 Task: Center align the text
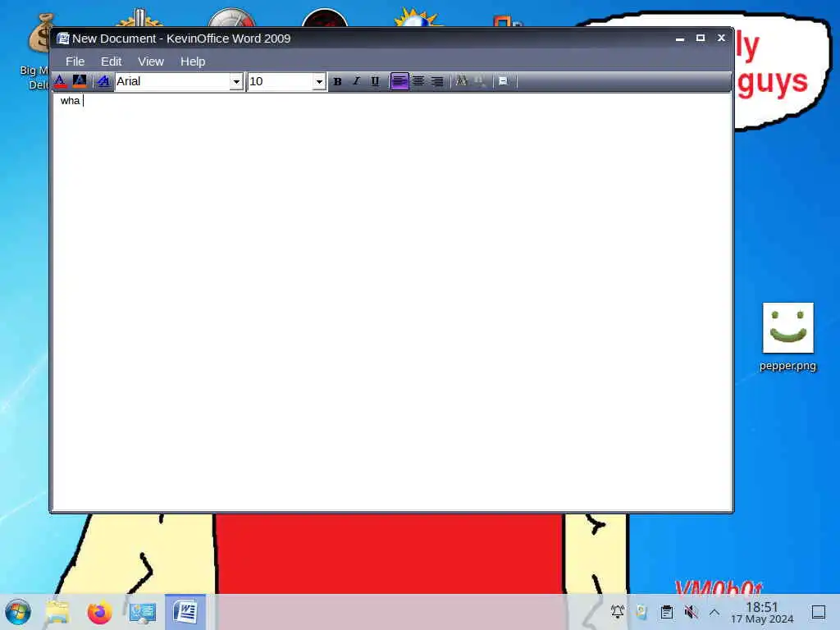[418, 81]
